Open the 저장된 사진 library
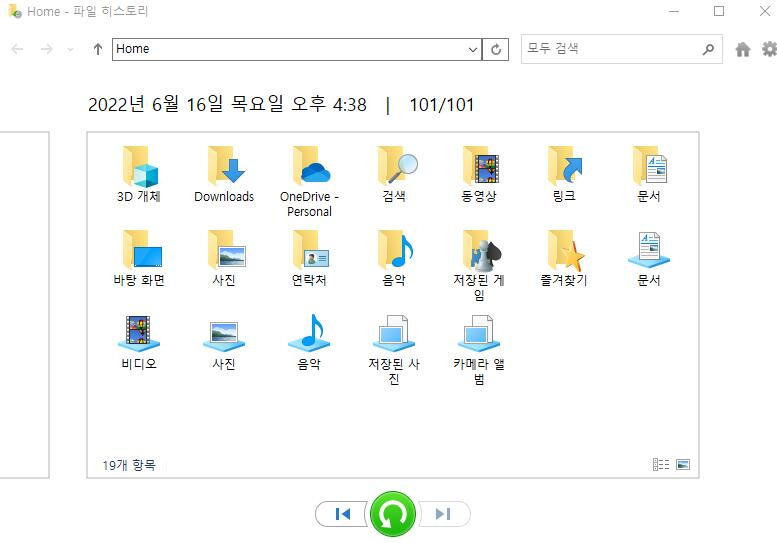Viewport: 777px width, 543px height. (394, 349)
